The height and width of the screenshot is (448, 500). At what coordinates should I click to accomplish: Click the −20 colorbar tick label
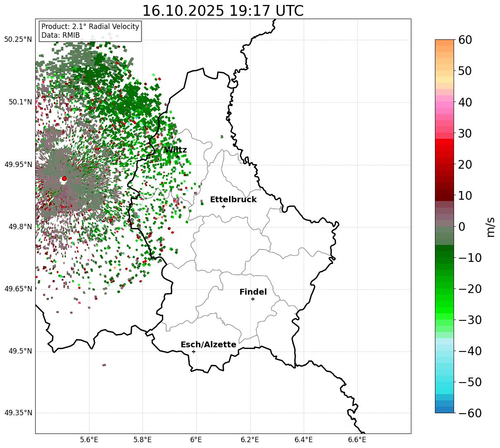tap(470, 288)
